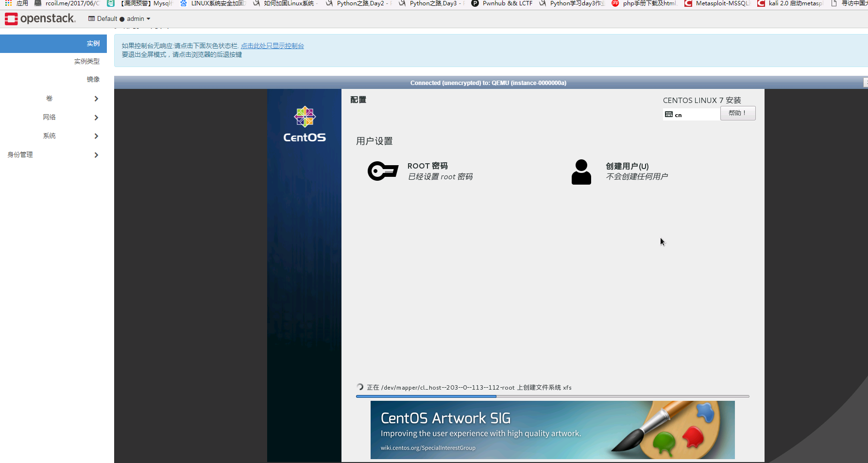Expand the 系统 (System) sidebar section
This screenshot has height=463, width=868.
pos(53,136)
